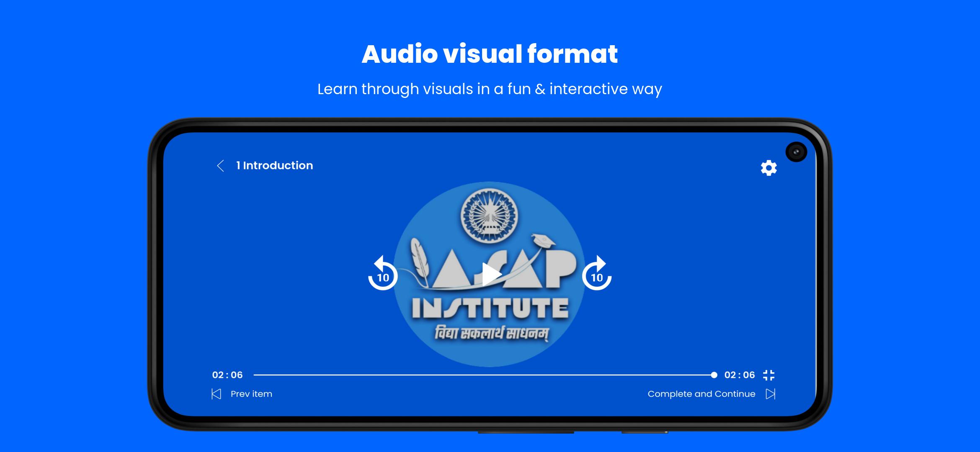Viewport: 980px width, 452px height.
Task: Open video settings gear
Action: click(x=769, y=168)
